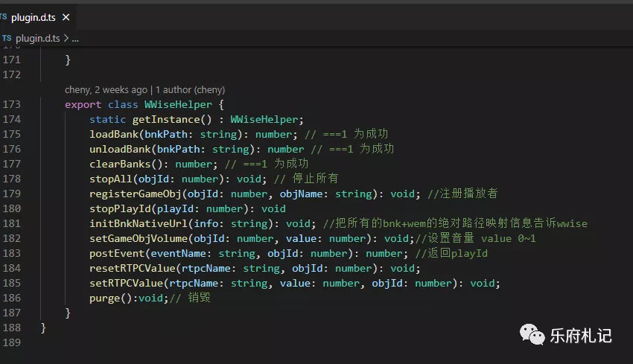Click initBnkNativeUrl method name on line 181
Viewport: 633px width, 364px height.
139,223
